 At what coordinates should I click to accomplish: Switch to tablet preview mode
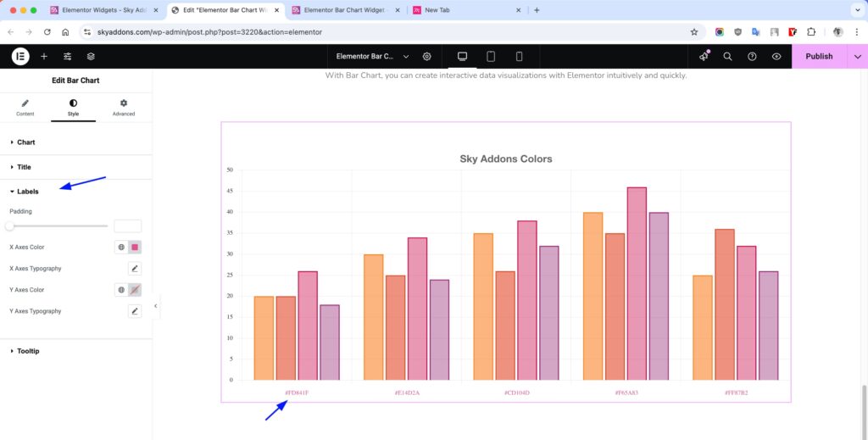(491, 57)
